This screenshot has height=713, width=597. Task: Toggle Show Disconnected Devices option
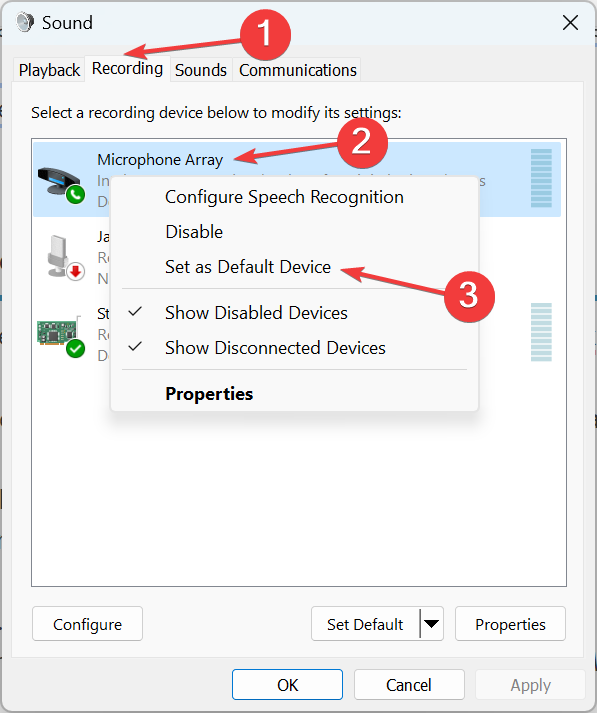[275, 348]
